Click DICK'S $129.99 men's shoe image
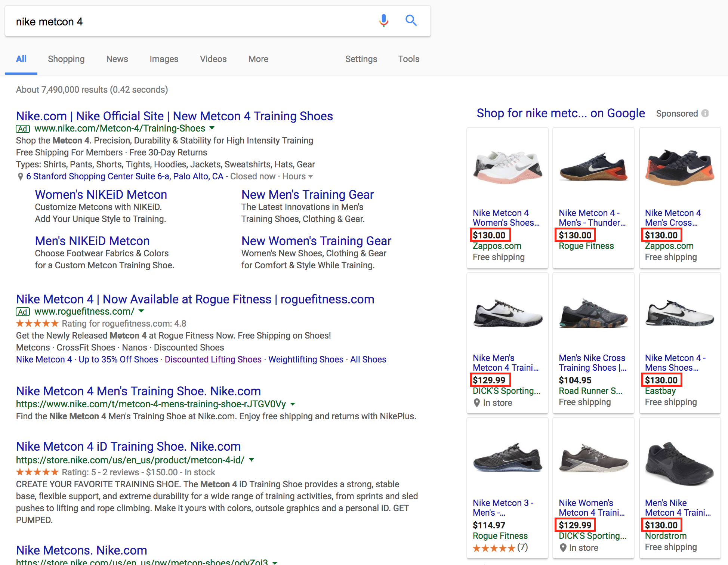The height and width of the screenshot is (565, 728). click(508, 313)
